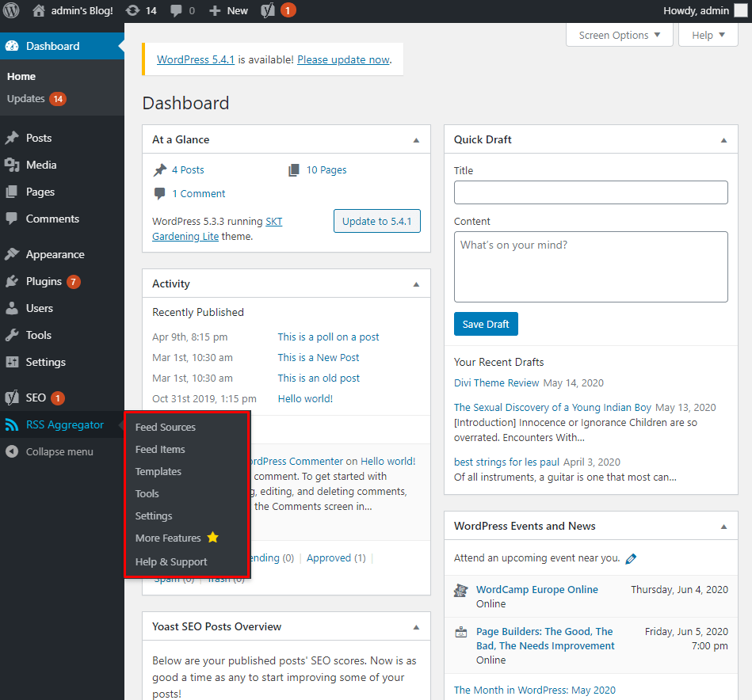Screen dimensions: 752x700
Task: Collapse the Quick Draft widget
Action: pos(723,140)
